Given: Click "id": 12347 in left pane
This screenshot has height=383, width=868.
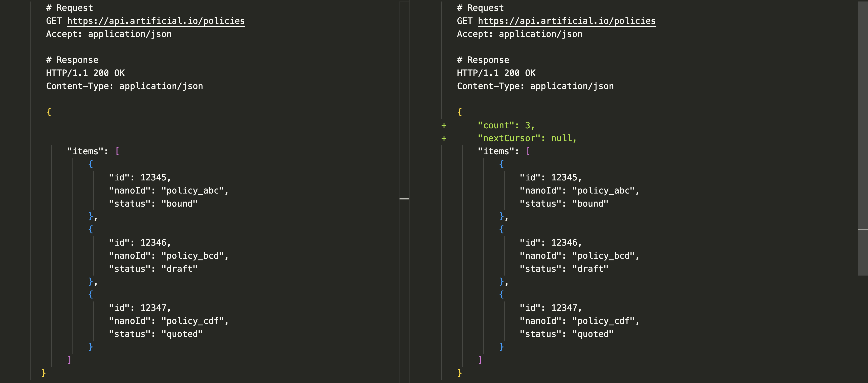Looking at the screenshot, I should tap(140, 308).
